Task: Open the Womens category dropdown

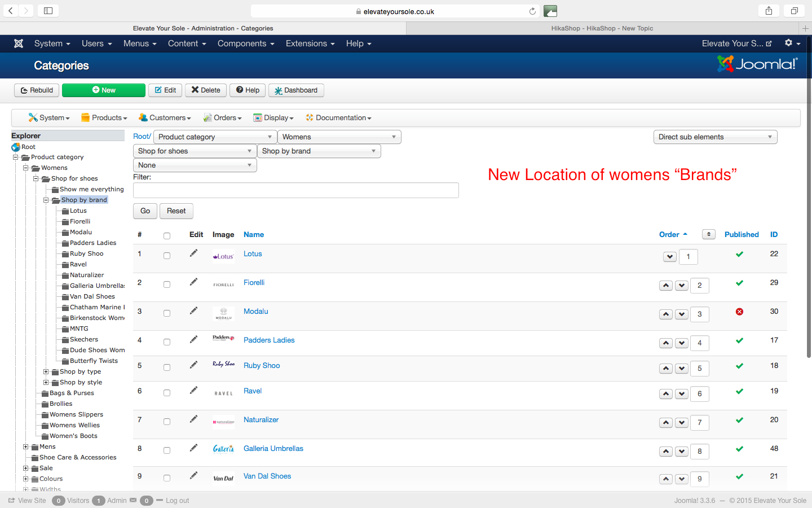Action: click(x=339, y=137)
